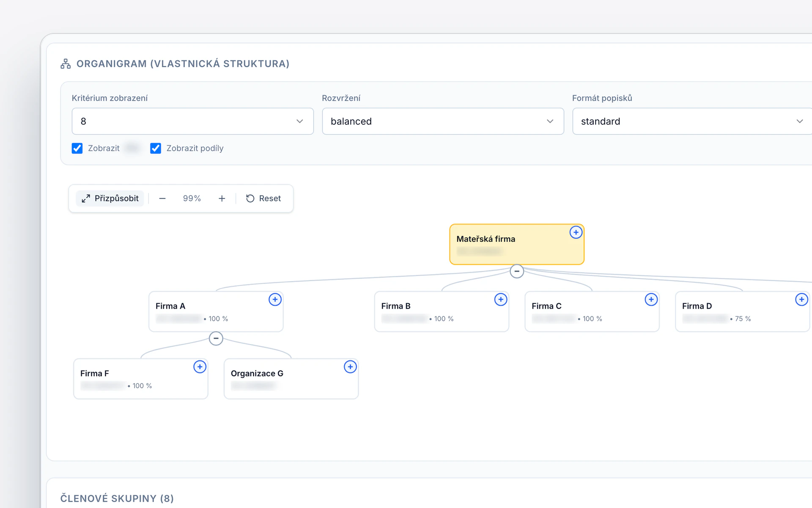
Task: Uncheck the first Zobrazit checkbox
Action: click(77, 149)
